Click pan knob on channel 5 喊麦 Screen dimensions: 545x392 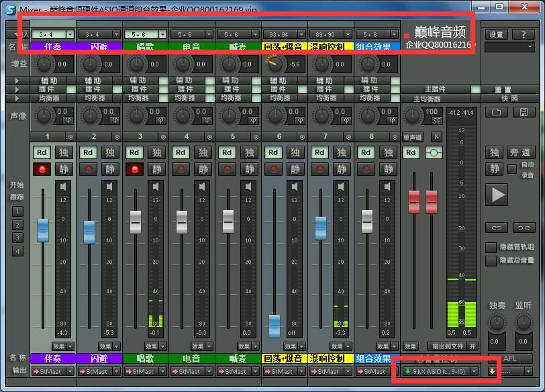pos(229,115)
